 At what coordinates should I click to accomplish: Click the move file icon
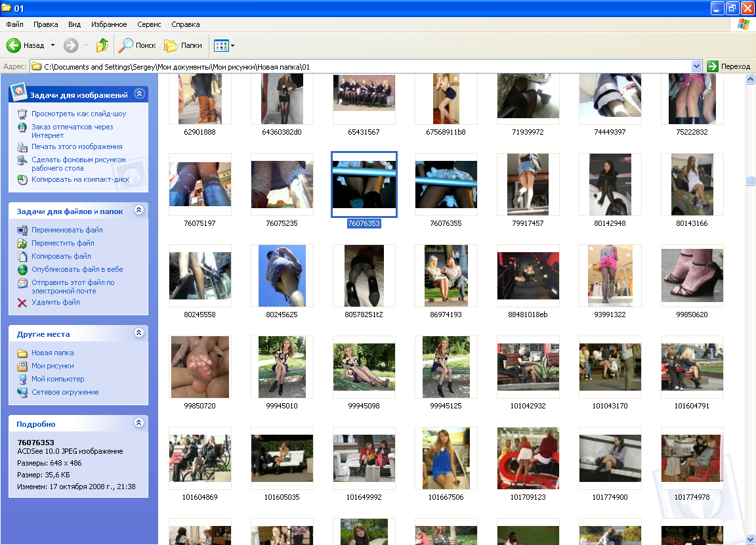click(22, 244)
